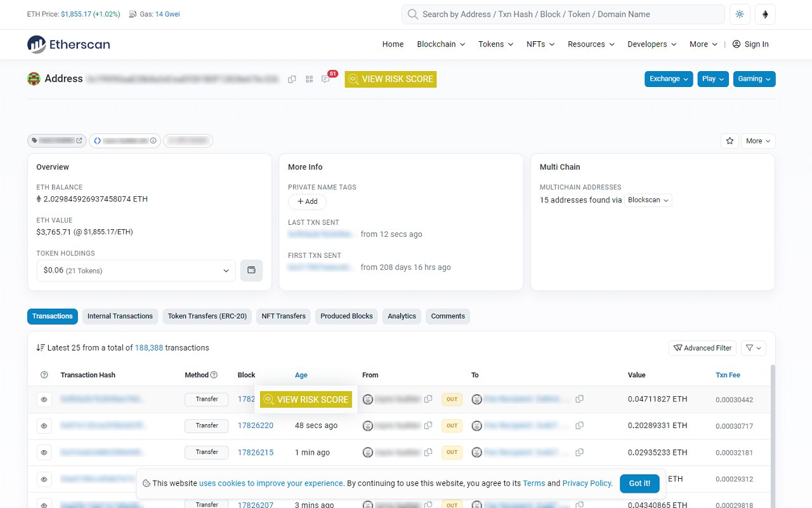The image size is (812, 508).
Task: Copy From address in block 17826220 row
Action: pyautogui.click(x=428, y=425)
